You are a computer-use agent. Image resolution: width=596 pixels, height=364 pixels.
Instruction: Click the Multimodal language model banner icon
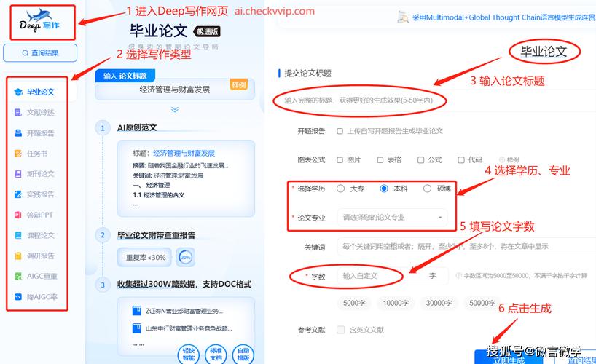(403, 17)
